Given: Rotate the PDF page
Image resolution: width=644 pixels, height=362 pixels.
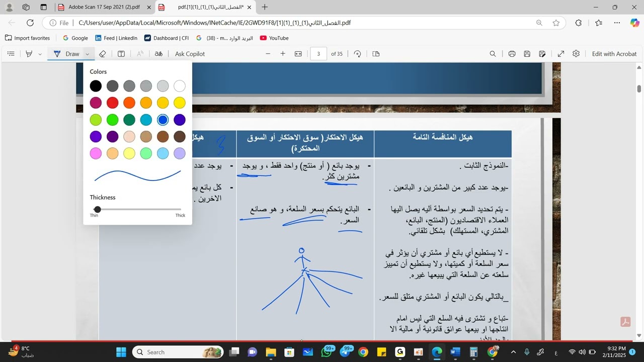Looking at the screenshot, I should pyautogui.click(x=357, y=54).
